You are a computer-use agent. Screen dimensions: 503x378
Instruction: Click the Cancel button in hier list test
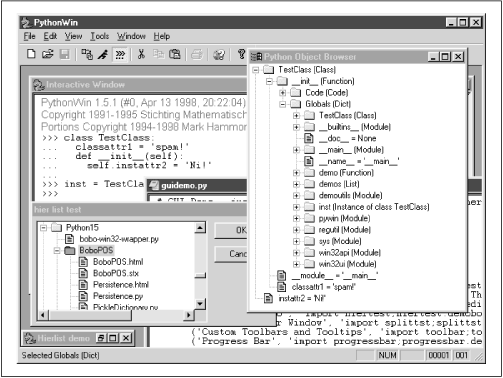click(231, 254)
